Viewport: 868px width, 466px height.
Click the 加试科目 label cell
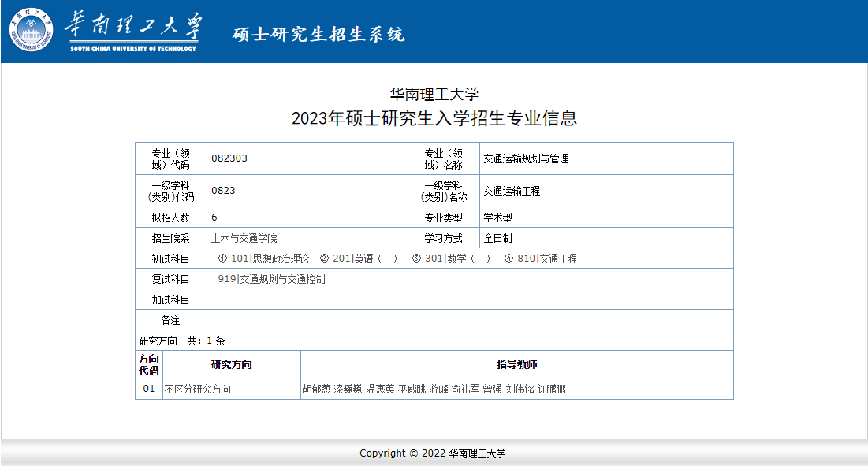[x=171, y=300]
